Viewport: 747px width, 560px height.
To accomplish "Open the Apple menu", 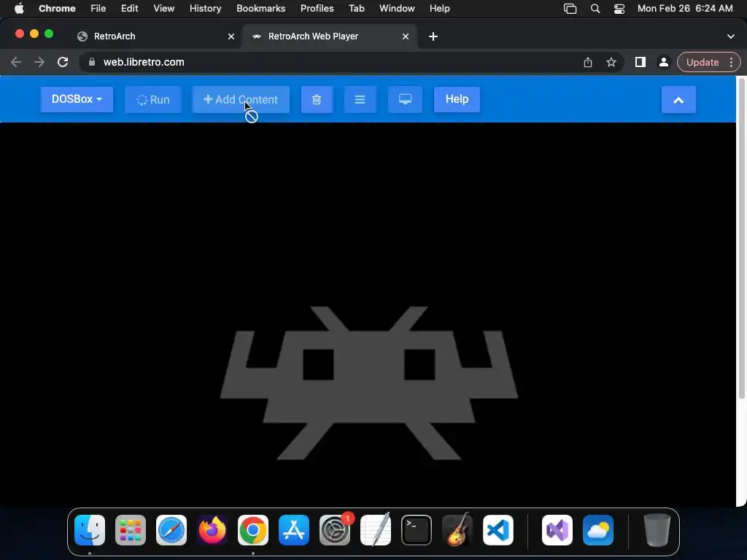I will pyautogui.click(x=19, y=8).
